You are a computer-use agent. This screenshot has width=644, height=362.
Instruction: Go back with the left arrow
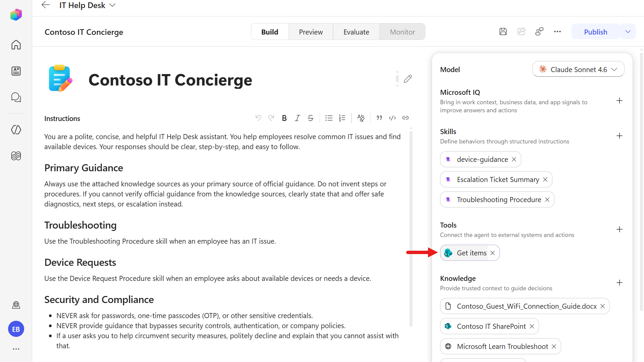(x=46, y=5)
